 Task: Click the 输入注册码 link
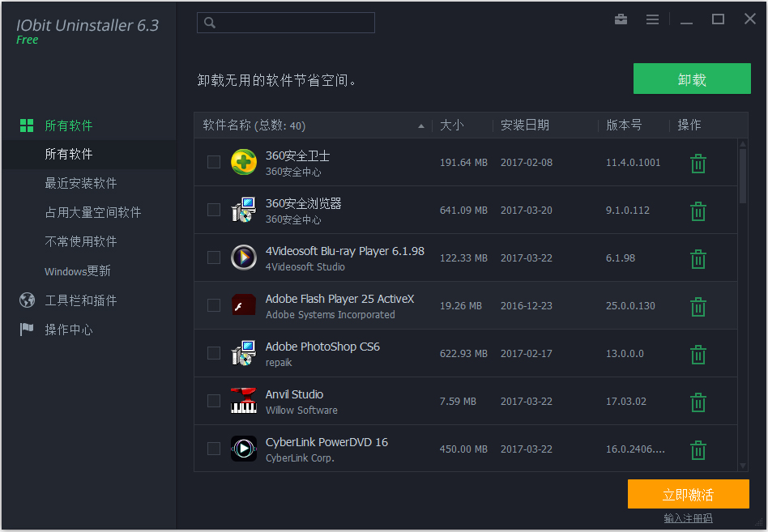click(x=688, y=518)
